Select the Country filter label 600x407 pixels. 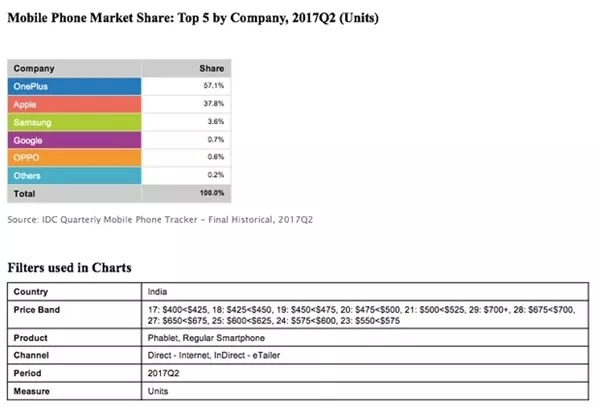click(33, 291)
